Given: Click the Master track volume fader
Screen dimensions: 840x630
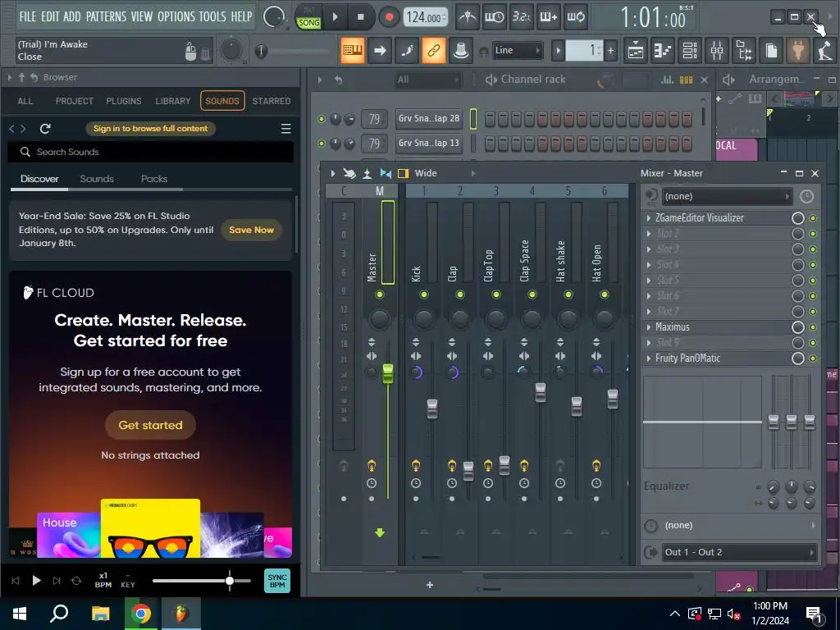Looking at the screenshot, I should click(388, 373).
